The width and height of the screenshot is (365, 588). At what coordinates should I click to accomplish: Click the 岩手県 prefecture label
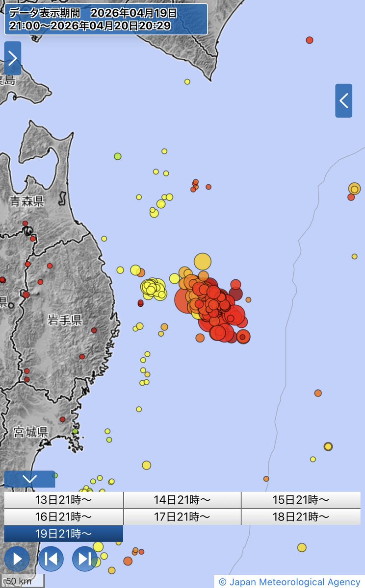[x=65, y=321]
